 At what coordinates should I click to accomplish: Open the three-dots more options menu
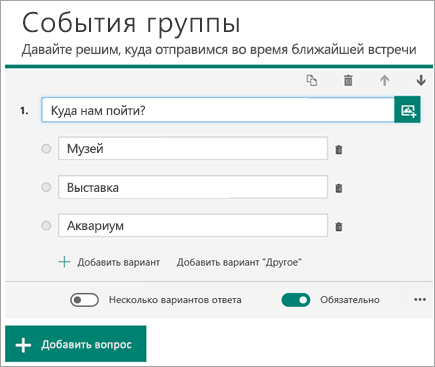pos(420,300)
